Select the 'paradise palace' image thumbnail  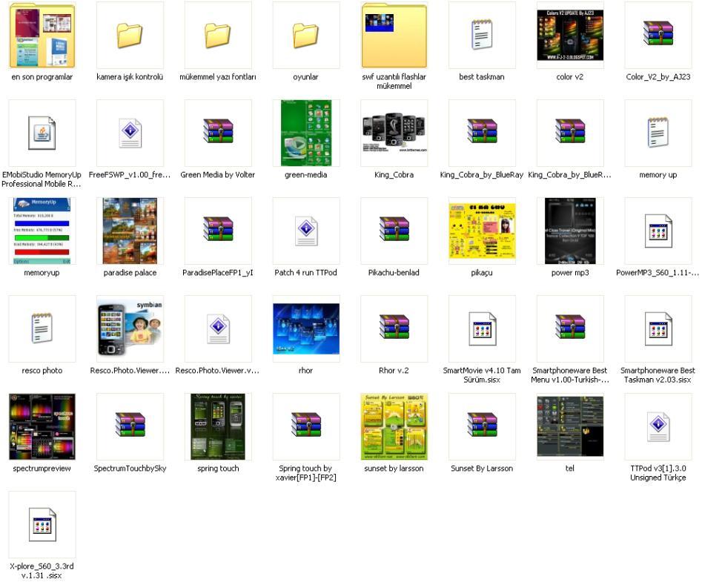(x=130, y=231)
